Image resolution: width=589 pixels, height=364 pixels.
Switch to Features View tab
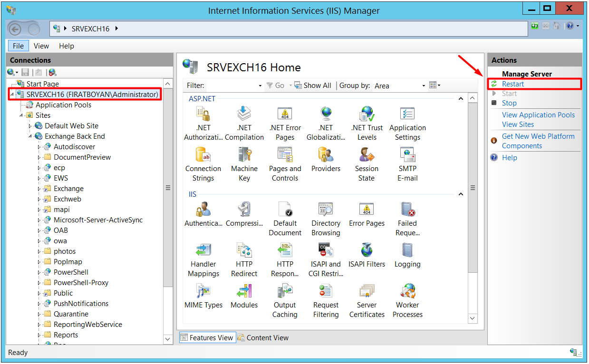tap(207, 337)
